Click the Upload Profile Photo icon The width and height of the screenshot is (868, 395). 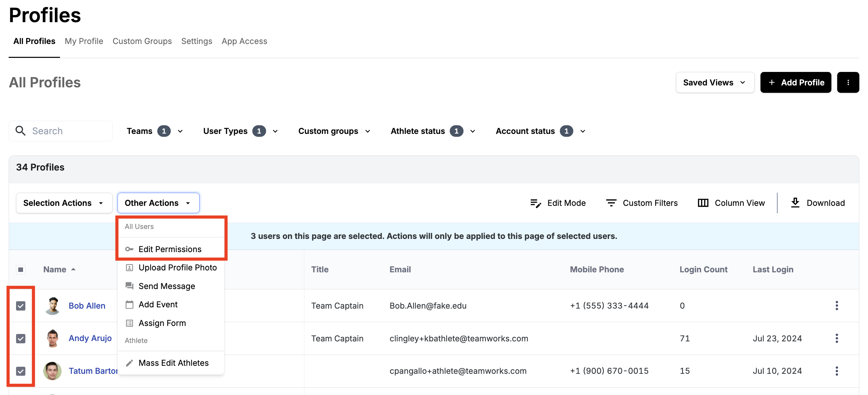click(x=129, y=267)
